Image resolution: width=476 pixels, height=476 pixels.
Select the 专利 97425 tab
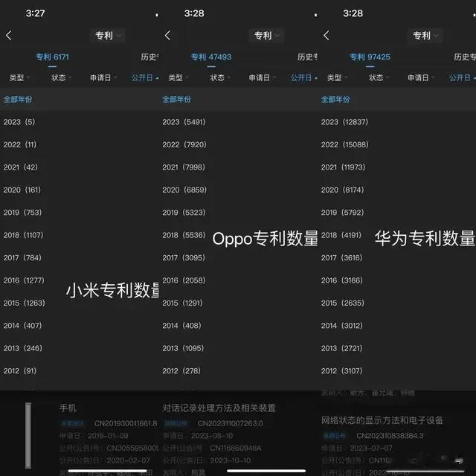[370, 57]
